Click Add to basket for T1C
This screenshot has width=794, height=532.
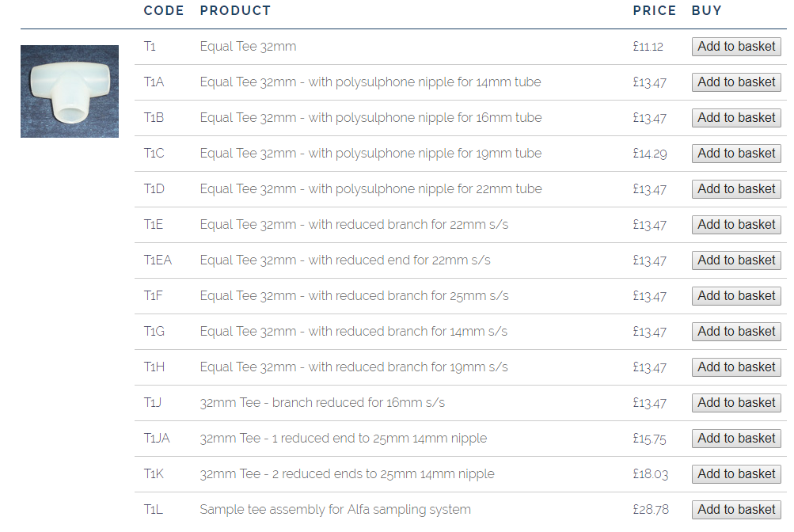736,154
